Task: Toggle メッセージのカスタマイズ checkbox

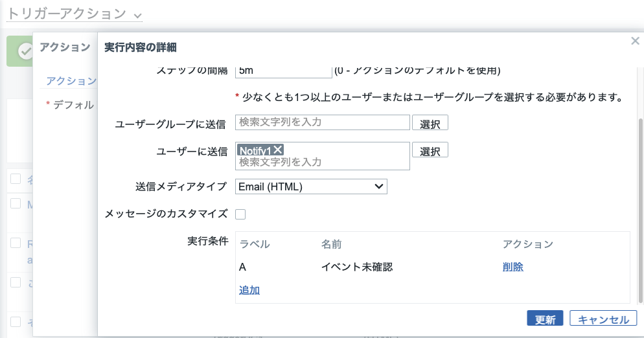Action: tap(240, 214)
